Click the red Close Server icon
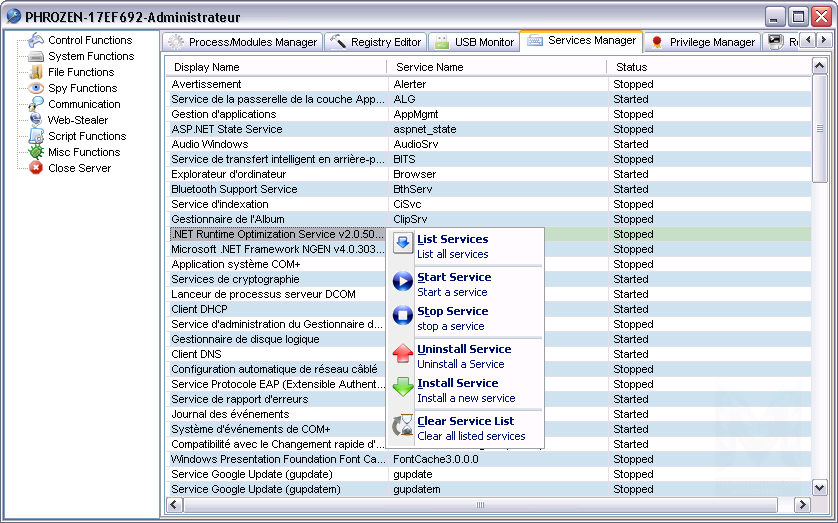This screenshot has width=838, height=523. pyautogui.click(x=36, y=168)
